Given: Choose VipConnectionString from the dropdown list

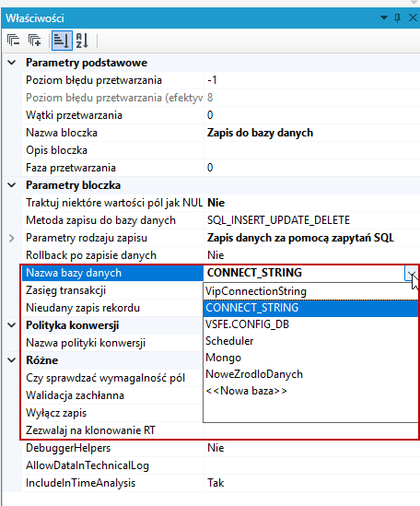Looking at the screenshot, I should click(x=310, y=291).
